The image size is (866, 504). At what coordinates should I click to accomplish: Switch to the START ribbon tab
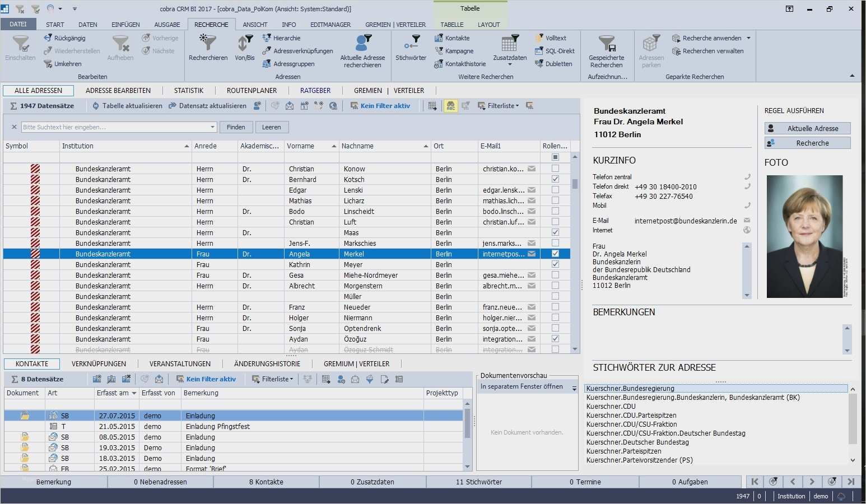[x=55, y=25]
